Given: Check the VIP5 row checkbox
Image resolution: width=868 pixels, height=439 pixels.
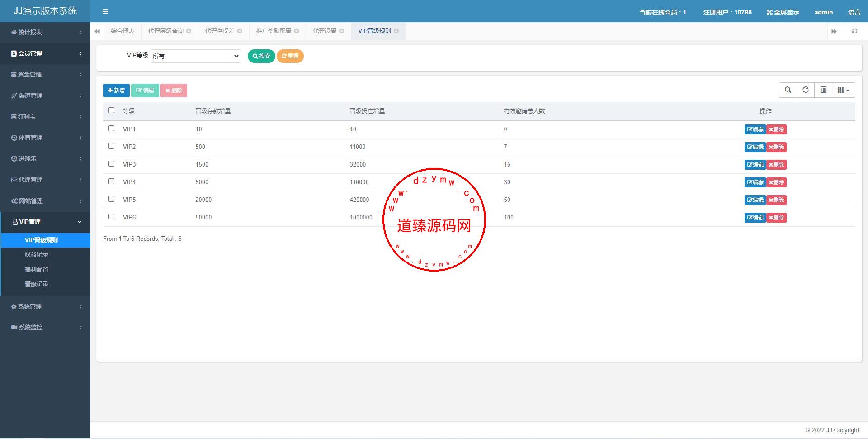Looking at the screenshot, I should [112, 199].
